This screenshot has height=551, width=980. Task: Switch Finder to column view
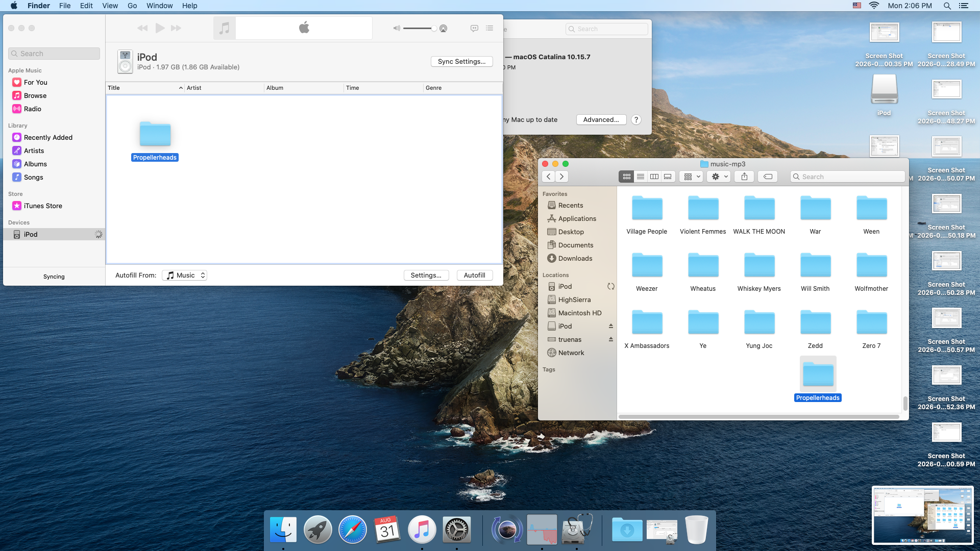coord(654,177)
